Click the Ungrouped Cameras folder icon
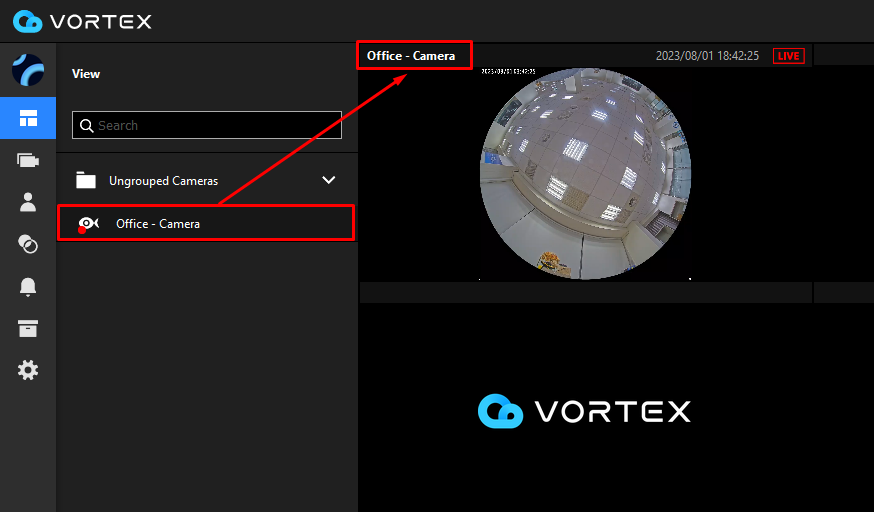This screenshot has width=874, height=512. point(86,180)
